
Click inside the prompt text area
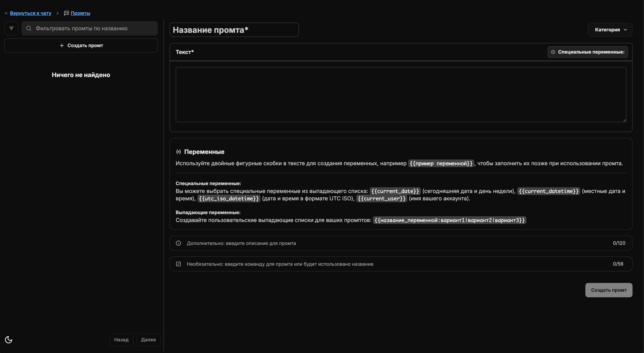pos(401,94)
